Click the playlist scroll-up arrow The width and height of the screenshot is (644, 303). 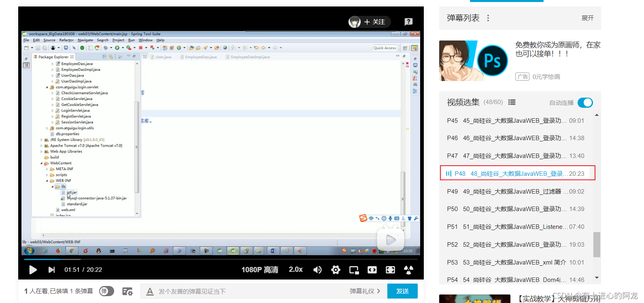pos(597,115)
